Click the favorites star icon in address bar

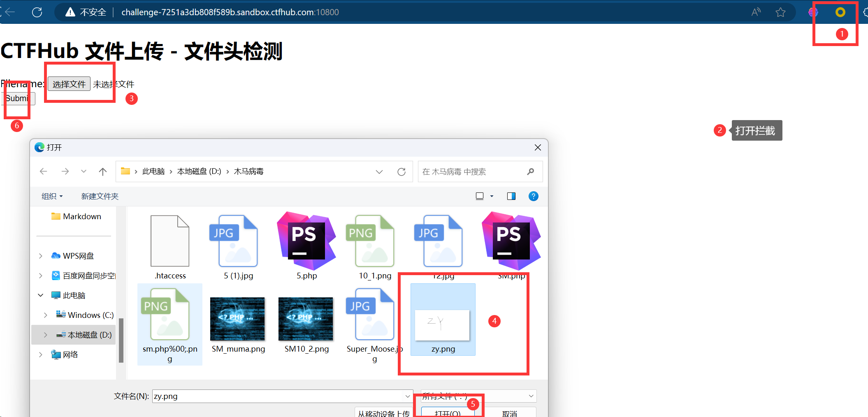tap(780, 12)
